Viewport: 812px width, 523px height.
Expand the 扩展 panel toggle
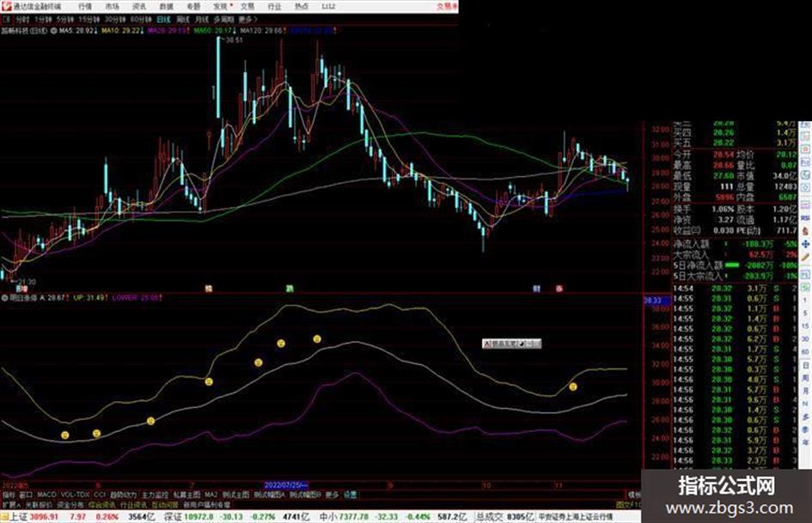coord(11,504)
